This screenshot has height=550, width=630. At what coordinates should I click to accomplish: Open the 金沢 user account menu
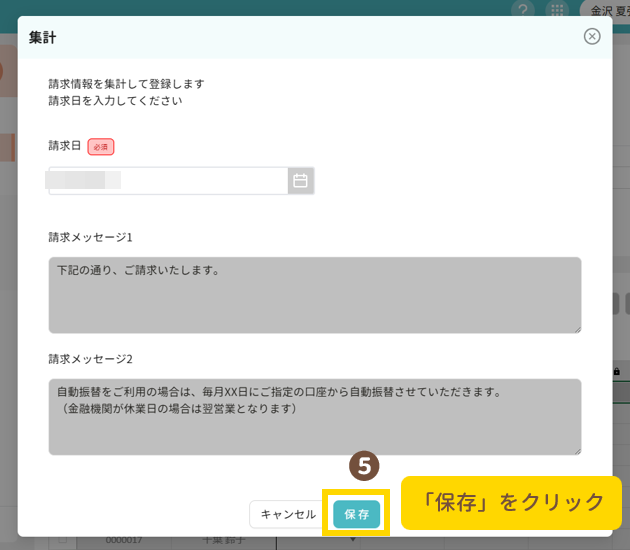(606, 10)
